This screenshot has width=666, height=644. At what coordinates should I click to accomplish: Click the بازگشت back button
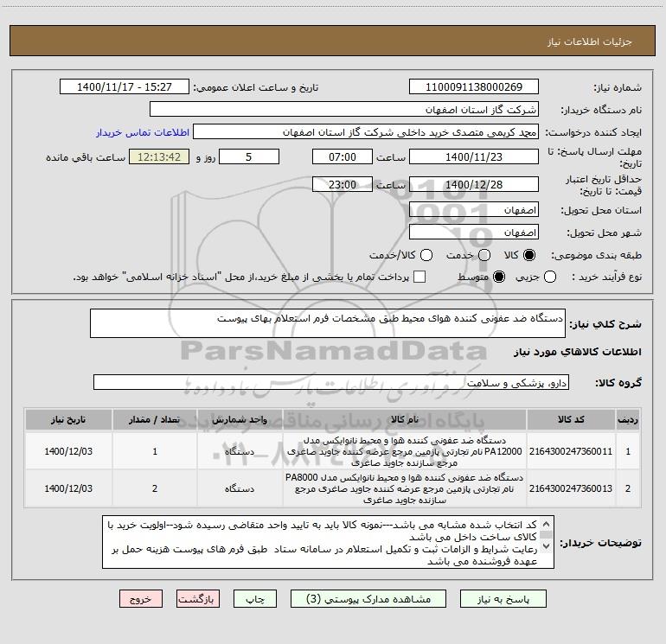coord(198,599)
